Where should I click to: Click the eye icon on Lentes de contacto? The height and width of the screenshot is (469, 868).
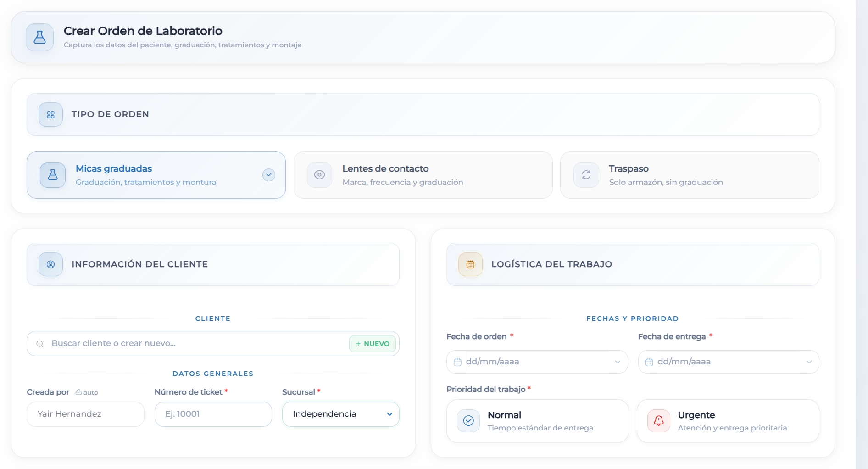pos(319,175)
